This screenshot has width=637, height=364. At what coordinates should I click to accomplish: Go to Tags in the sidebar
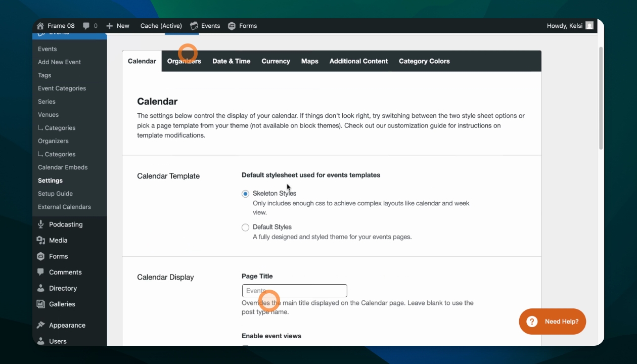44,75
